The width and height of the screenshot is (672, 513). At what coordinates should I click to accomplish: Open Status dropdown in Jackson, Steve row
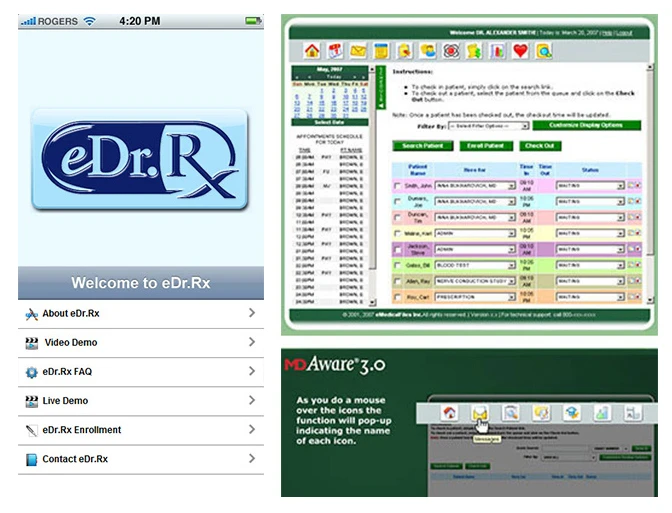coord(590,249)
